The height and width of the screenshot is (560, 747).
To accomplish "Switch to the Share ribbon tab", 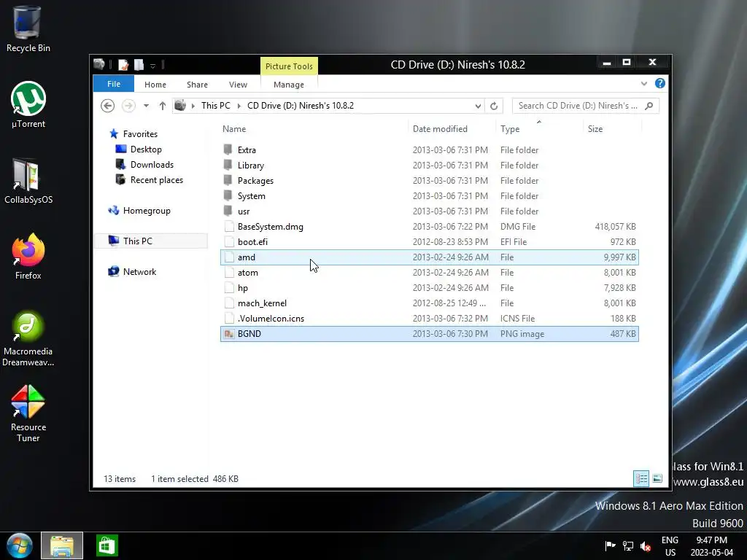I will 197,85.
